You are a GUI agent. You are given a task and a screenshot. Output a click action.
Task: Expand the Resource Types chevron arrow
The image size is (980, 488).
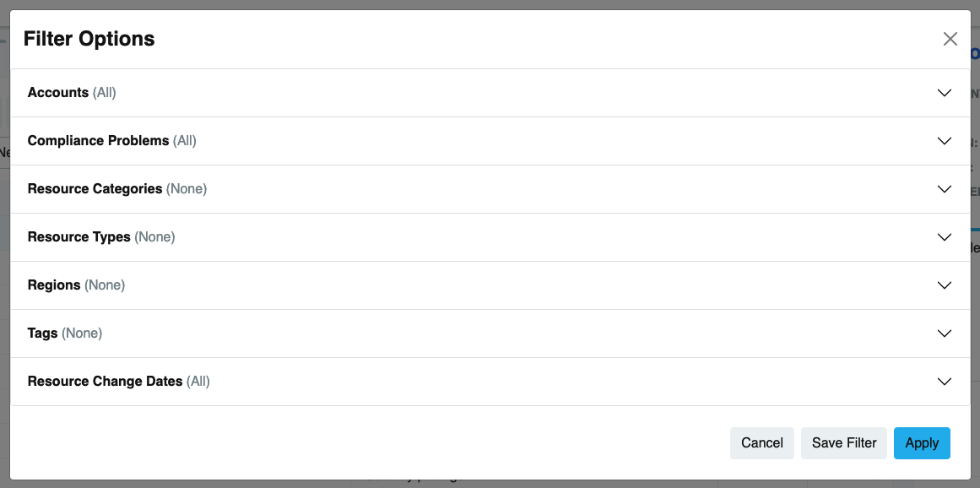click(x=945, y=237)
